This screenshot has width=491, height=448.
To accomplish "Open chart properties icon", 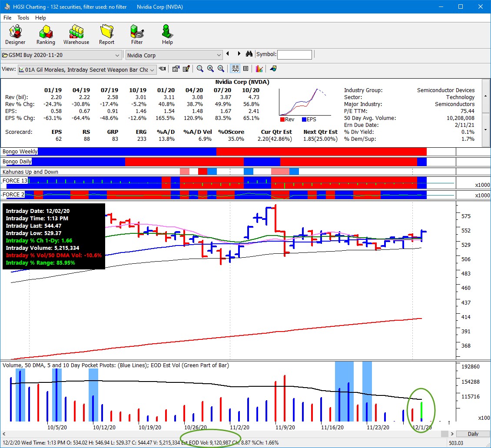I will (176, 69).
